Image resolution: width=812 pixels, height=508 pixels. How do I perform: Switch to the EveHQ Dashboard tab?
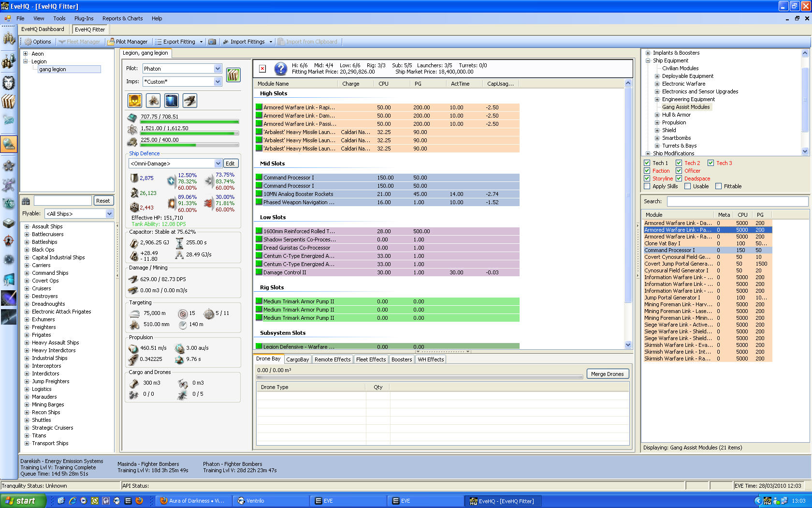(x=43, y=29)
